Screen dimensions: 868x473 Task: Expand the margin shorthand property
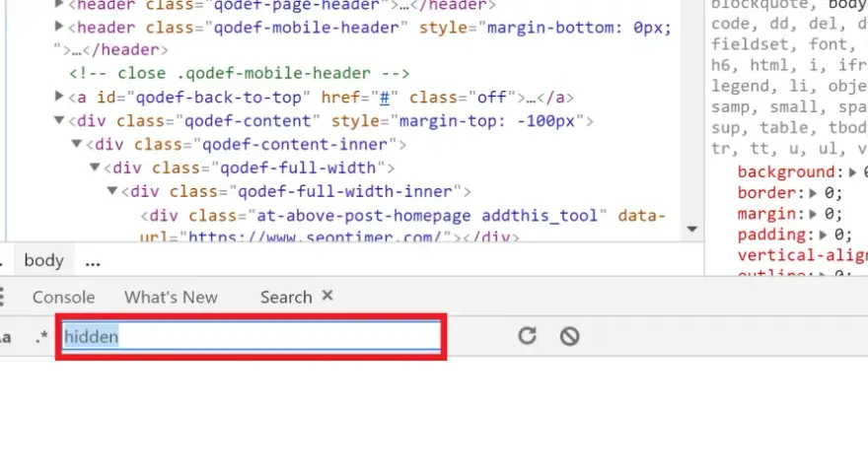[x=813, y=214]
